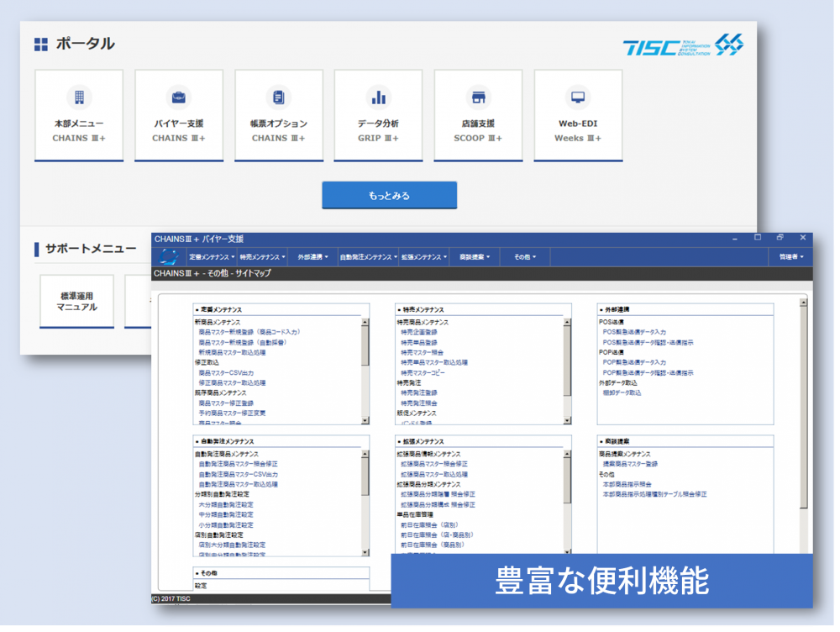
Task: Click 特売メンテナンス panel scrollbar up arrow
Action: (x=567, y=323)
